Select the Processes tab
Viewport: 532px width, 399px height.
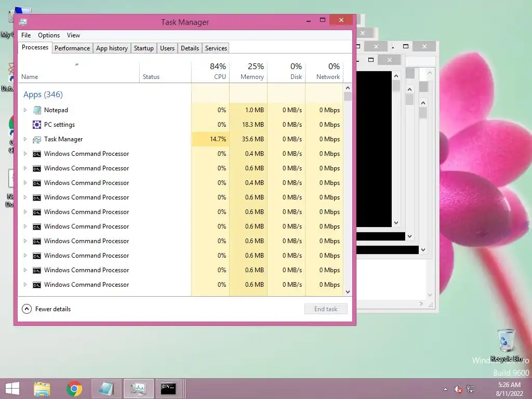pos(35,47)
